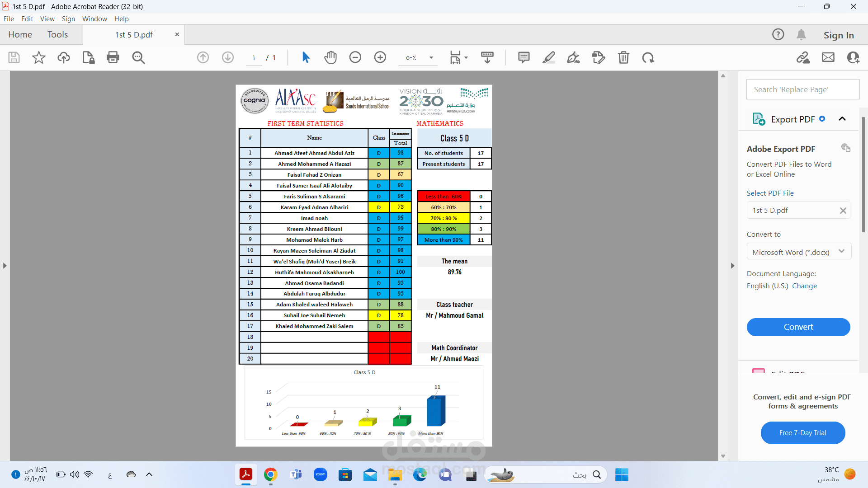Upload file to cloud icon
Image resolution: width=868 pixels, height=488 pixels.
64,57
